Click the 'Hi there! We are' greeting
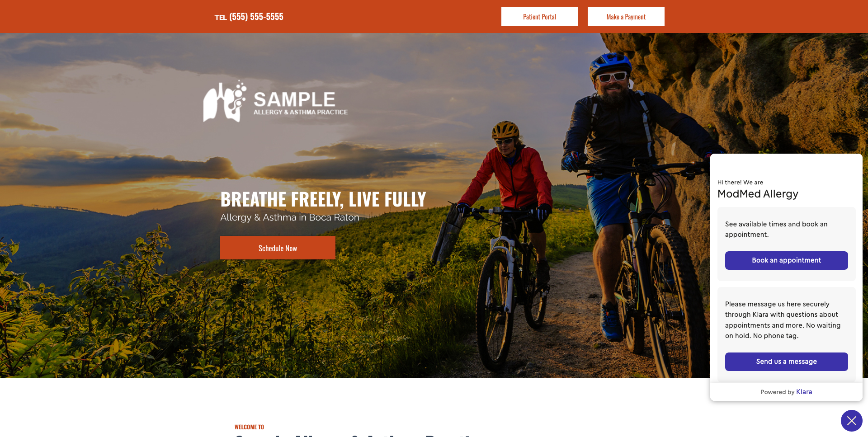This screenshot has height=437, width=868. click(x=740, y=183)
